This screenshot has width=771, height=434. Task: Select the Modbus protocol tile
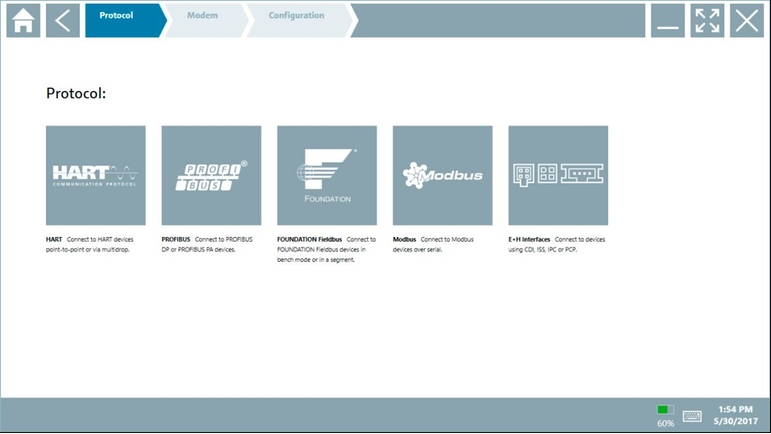click(x=443, y=175)
